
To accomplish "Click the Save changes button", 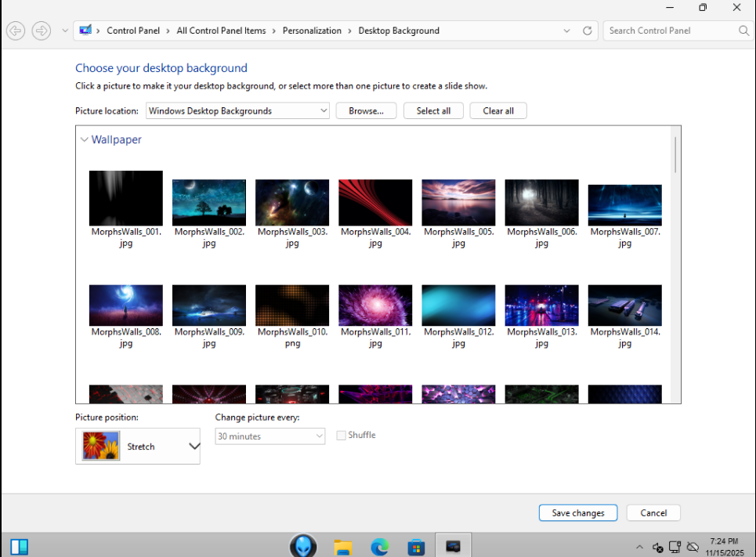I will tap(578, 513).
